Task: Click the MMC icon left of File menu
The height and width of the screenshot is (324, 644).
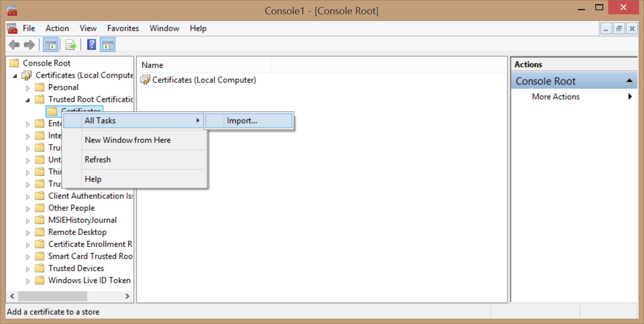Action: click(x=12, y=28)
